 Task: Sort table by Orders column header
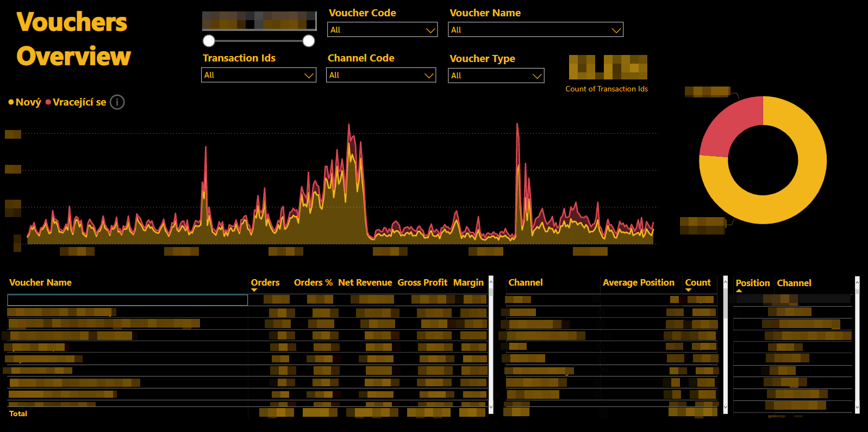pyautogui.click(x=265, y=282)
